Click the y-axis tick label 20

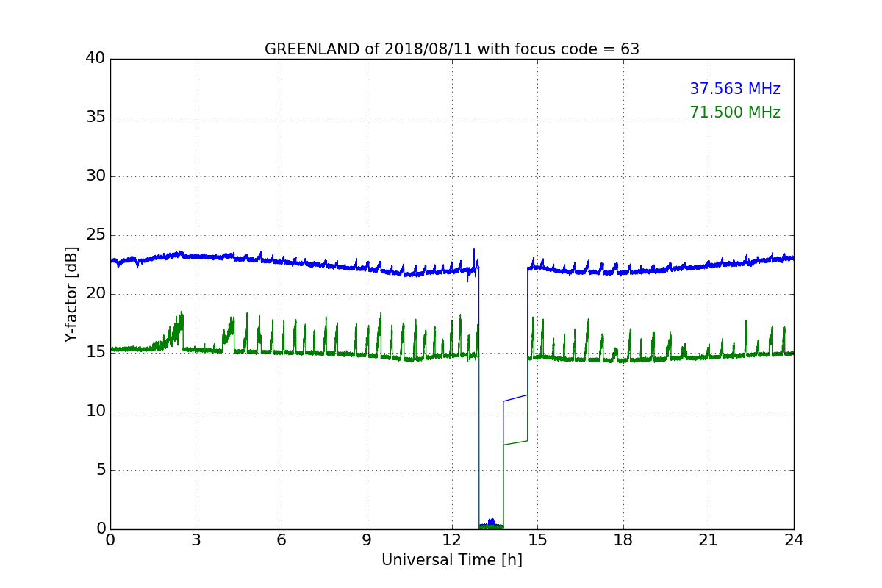[96, 294]
